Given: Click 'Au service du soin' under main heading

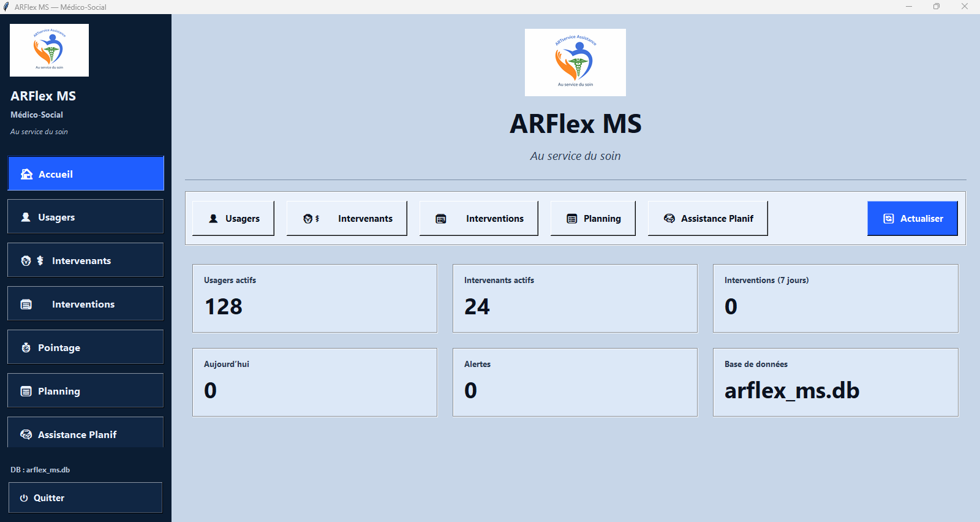Looking at the screenshot, I should [575, 156].
